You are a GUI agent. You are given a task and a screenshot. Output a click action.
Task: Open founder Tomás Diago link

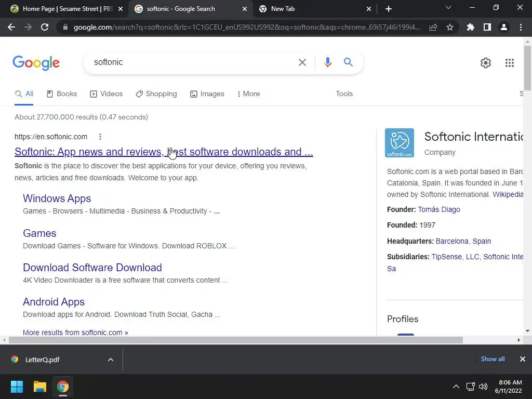tap(438, 210)
